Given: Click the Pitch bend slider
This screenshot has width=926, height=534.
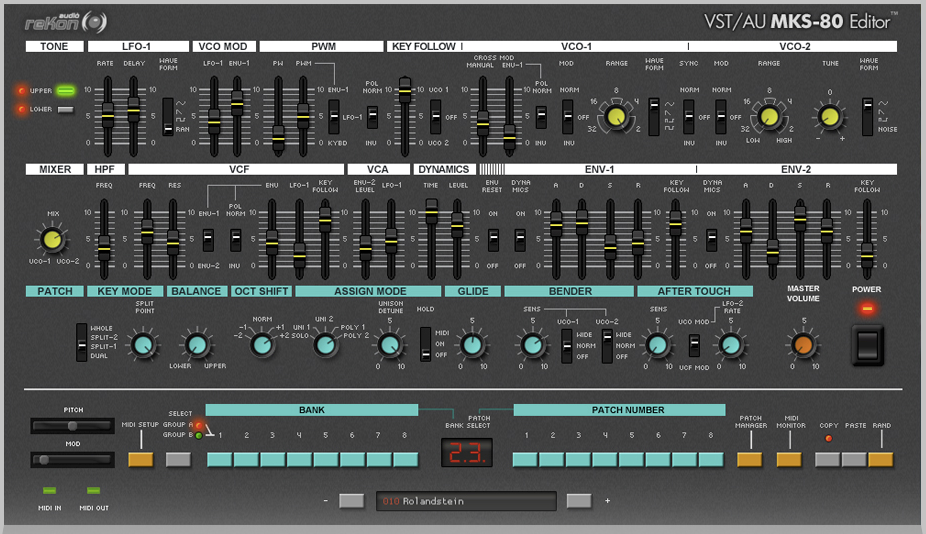Looking at the screenshot, I should [72, 426].
